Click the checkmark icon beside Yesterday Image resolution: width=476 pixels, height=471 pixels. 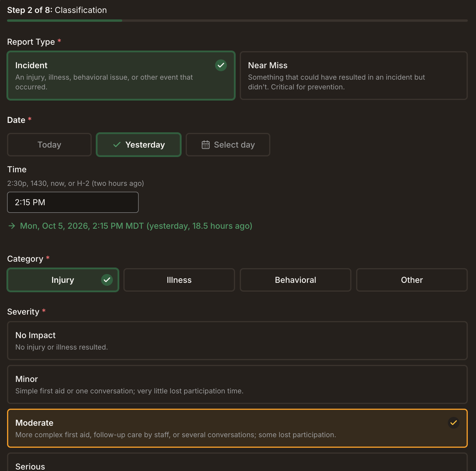[x=117, y=145]
